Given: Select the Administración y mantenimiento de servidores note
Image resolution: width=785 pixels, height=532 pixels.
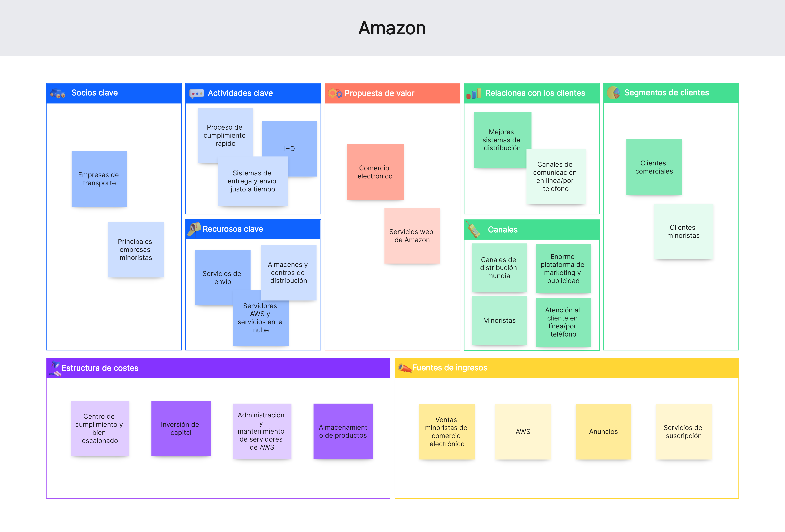Looking at the screenshot, I should [x=262, y=431].
